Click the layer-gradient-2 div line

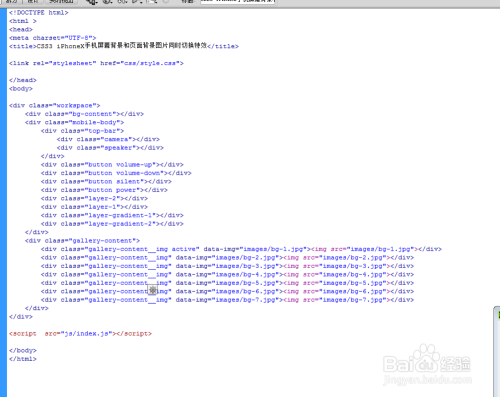click(x=112, y=224)
